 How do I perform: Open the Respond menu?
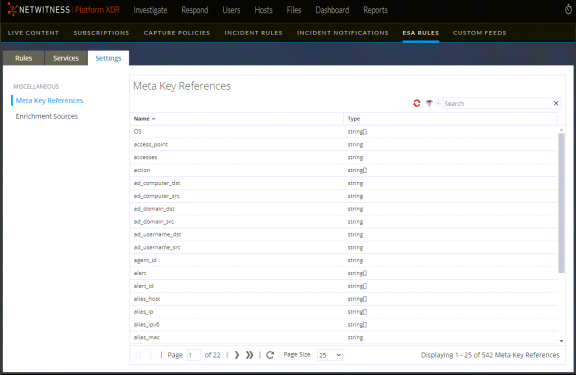coord(195,10)
